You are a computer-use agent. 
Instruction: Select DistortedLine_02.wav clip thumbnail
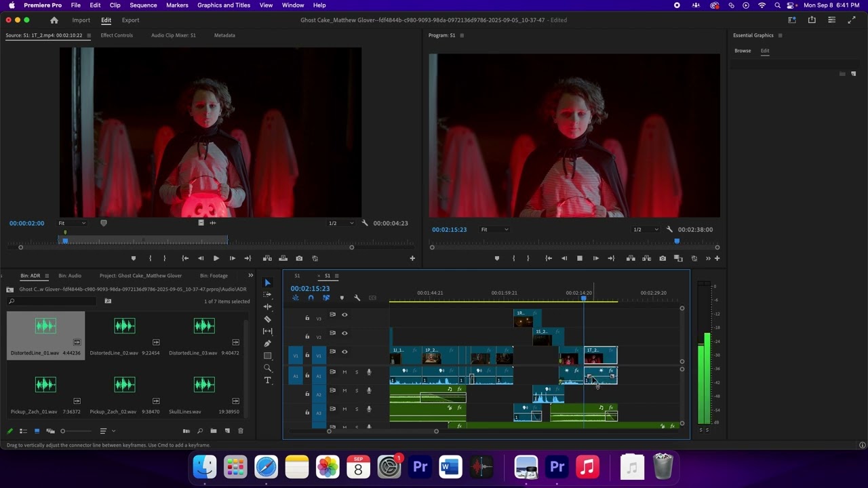point(125,326)
